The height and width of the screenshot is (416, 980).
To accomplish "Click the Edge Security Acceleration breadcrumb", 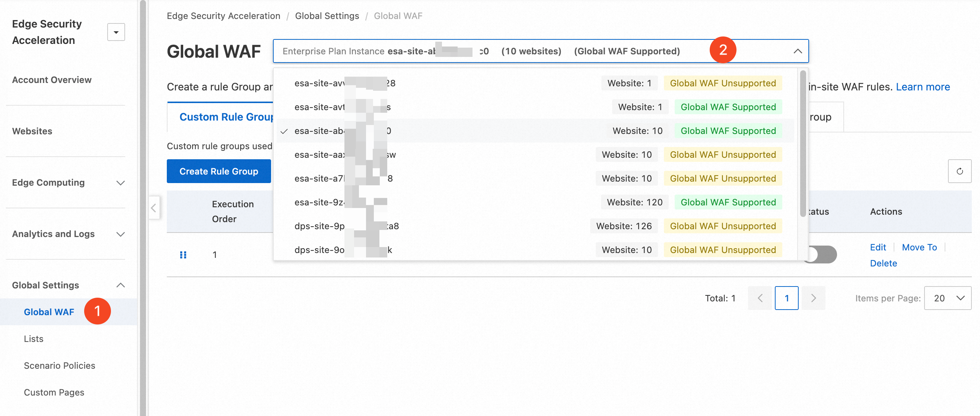I will (223, 16).
